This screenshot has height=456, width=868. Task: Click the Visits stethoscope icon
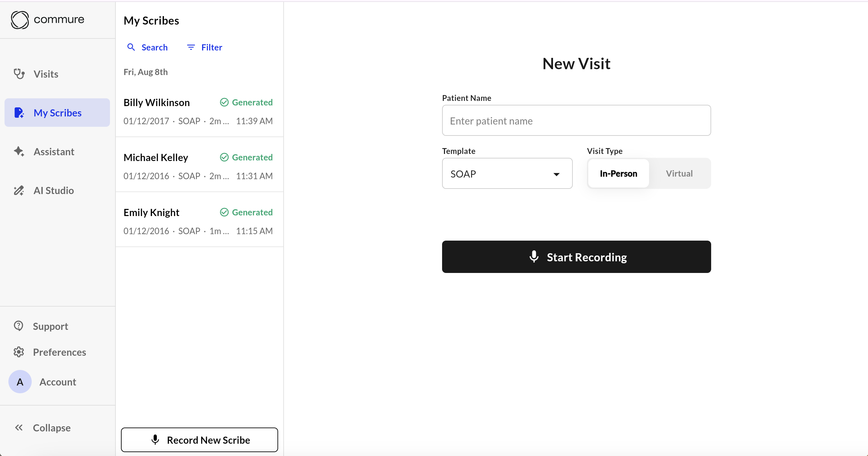pyautogui.click(x=19, y=74)
